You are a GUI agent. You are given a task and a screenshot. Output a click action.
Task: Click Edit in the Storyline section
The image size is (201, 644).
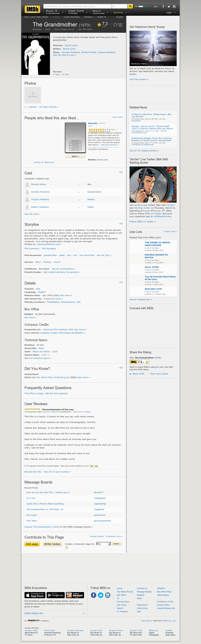121,224
